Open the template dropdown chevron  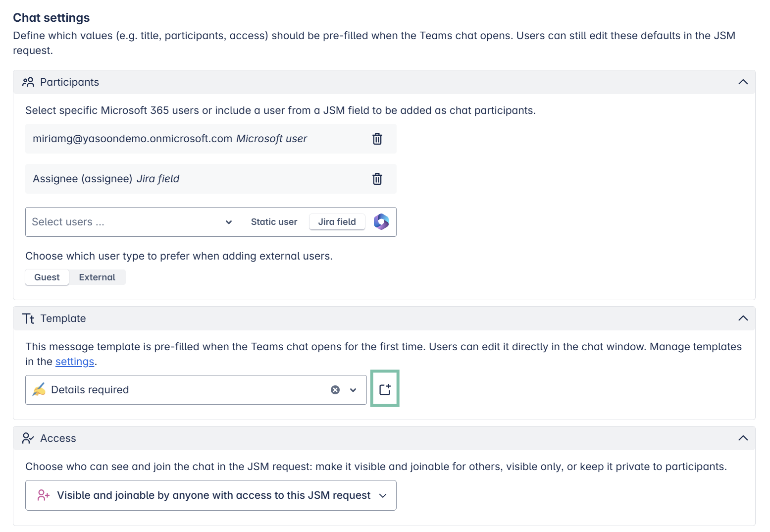[353, 390]
